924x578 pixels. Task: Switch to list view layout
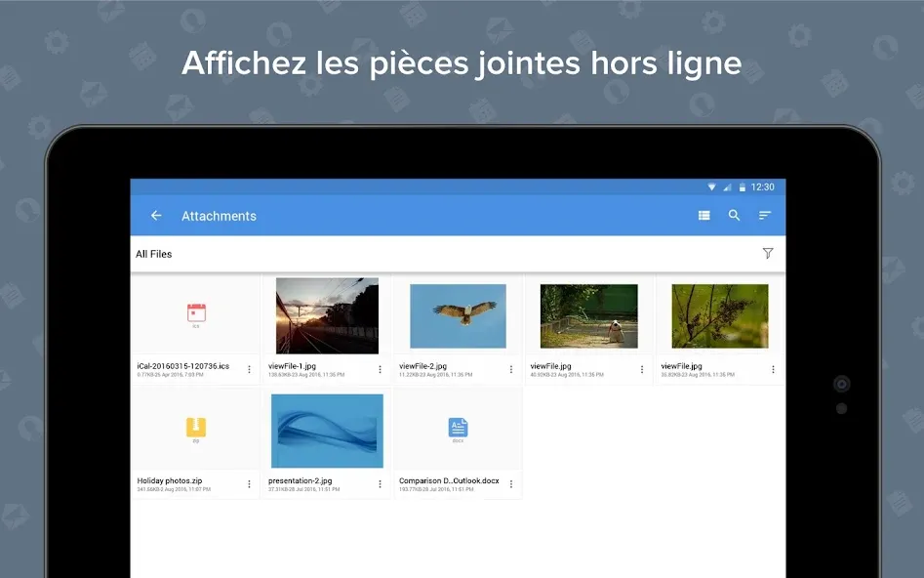[703, 216]
